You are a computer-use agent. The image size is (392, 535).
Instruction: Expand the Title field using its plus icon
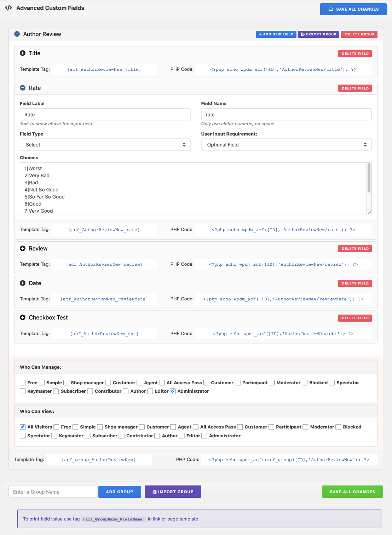tap(23, 53)
